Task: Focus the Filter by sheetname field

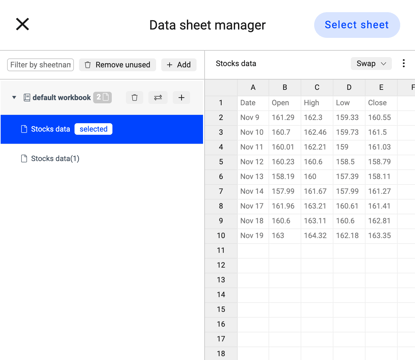Action: point(40,65)
